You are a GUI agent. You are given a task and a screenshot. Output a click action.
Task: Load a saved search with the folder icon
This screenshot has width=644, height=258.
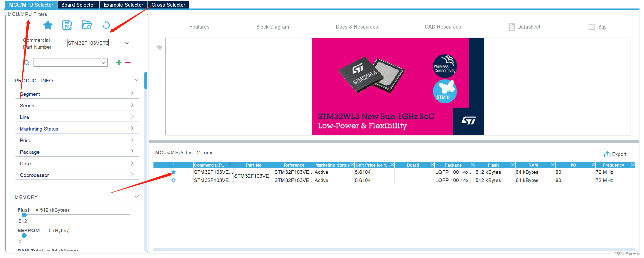click(x=87, y=25)
